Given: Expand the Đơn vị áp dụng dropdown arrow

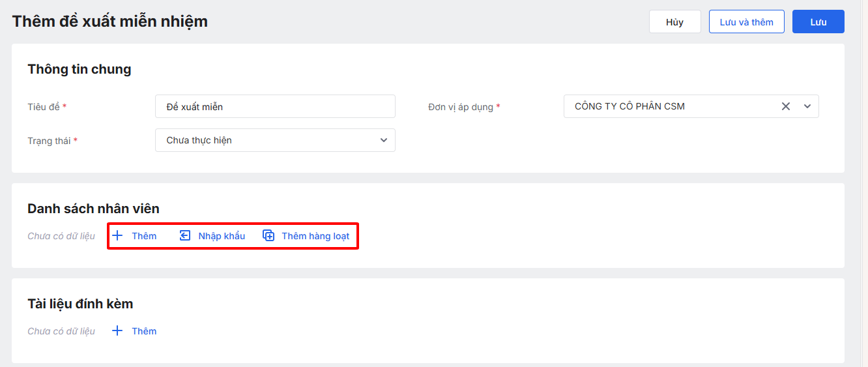Looking at the screenshot, I should tap(807, 106).
